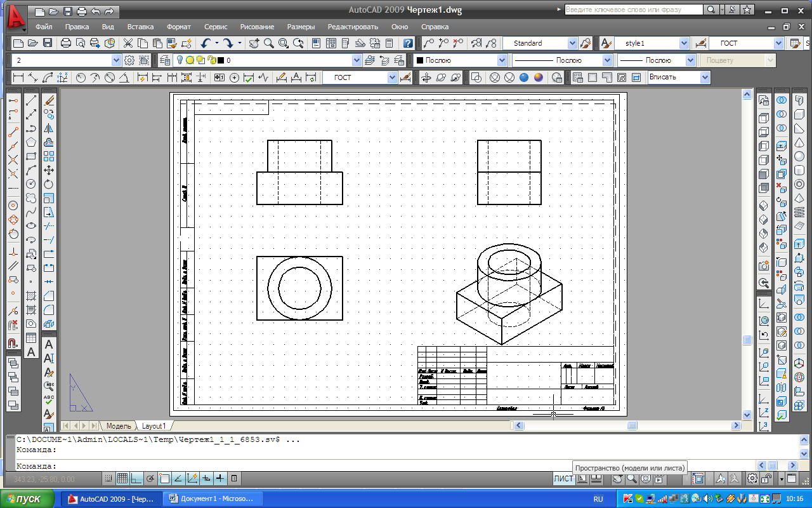Screen dimensions: 812x508
Task: Toggle Object Snap in status bar
Action: click(164, 479)
